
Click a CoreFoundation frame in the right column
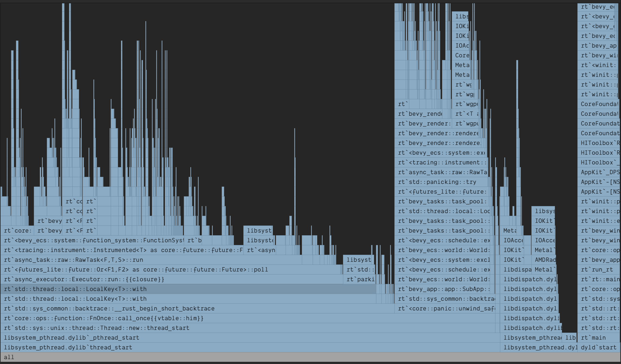[599, 114]
